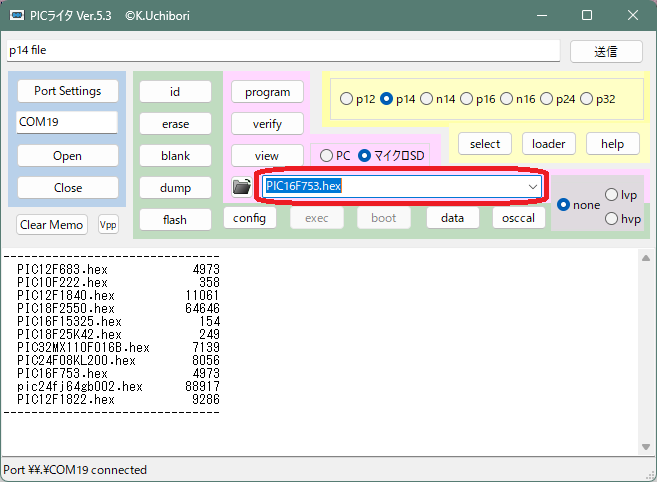Expand the PIC16F753.hex file dropdown
Image resolution: width=657 pixels, height=482 pixels.
[x=532, y=186]
